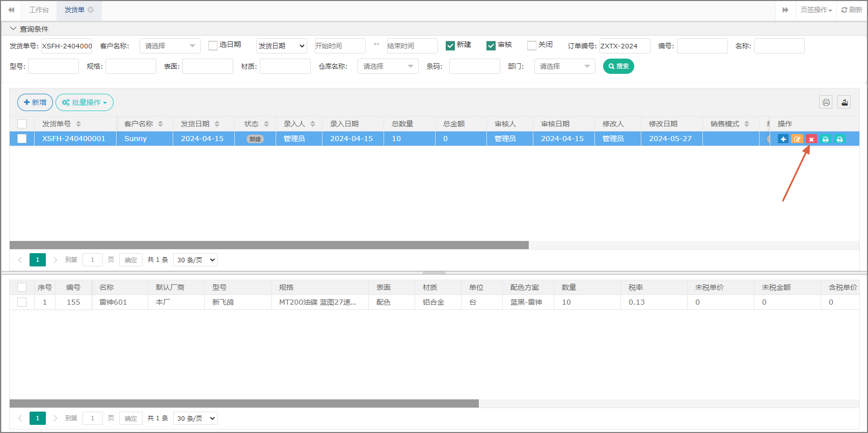Open the 客户名称 dropdown
This screenshot has width=868, height=433.
click(170, 46)
